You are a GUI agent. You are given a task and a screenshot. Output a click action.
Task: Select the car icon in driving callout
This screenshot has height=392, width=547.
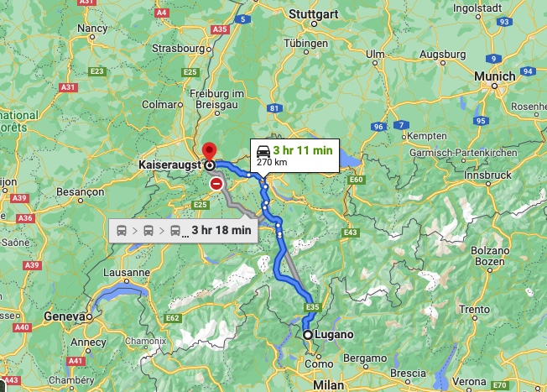(263, 151)
